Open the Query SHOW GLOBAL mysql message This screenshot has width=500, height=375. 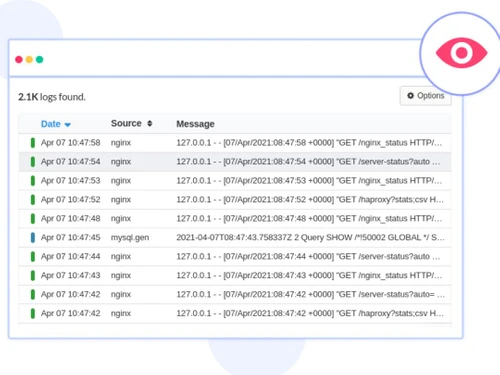pos(310,238)
